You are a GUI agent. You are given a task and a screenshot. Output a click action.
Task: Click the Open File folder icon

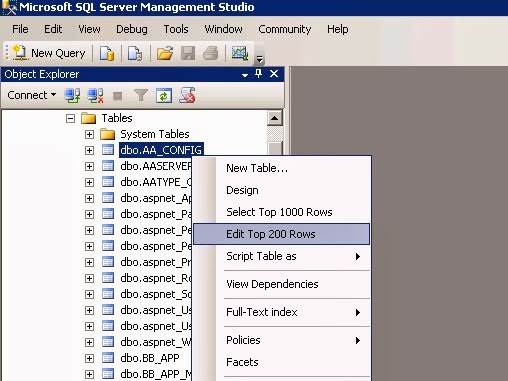pos(165,53)
